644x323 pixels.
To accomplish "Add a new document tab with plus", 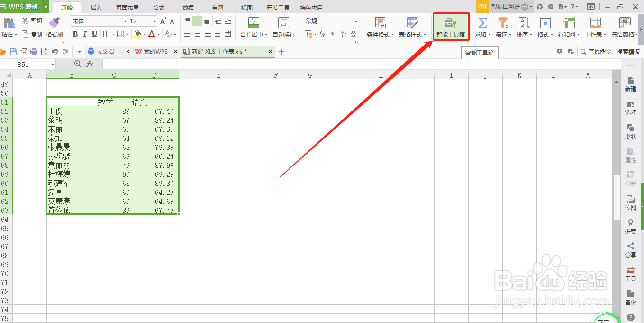I will tap(281, 52).
